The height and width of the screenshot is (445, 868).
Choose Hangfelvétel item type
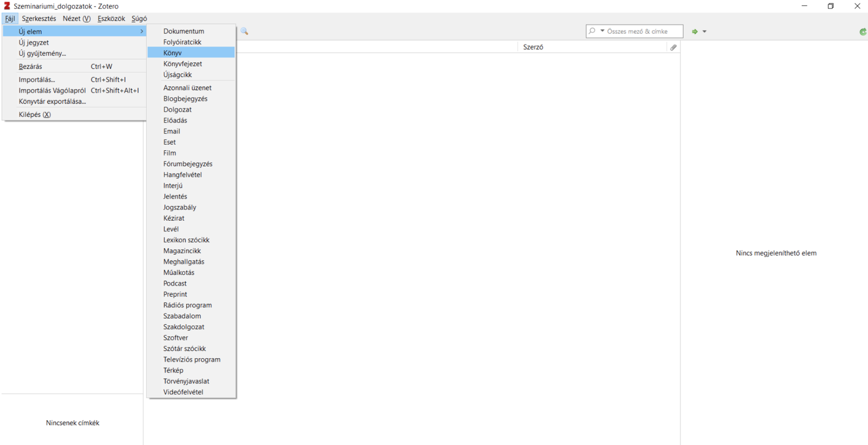(191, 174)
